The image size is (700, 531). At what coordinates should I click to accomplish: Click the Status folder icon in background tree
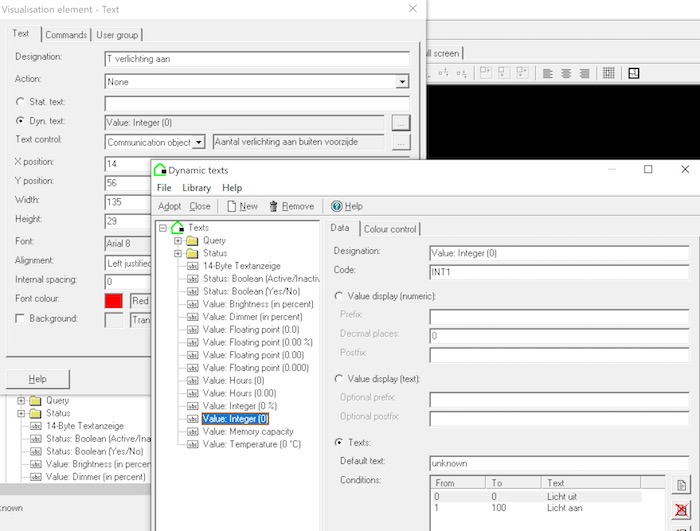pyautogui.click(x=35, y=414)
